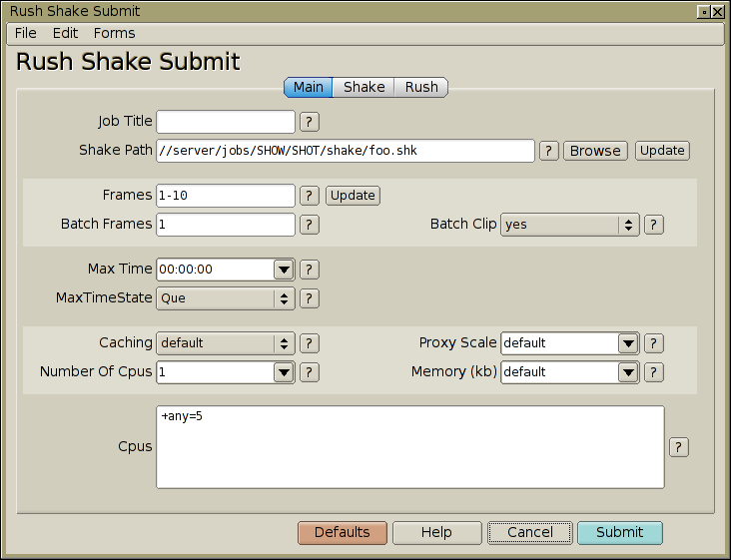
Task: Maximize the Rush Shake Submit window
Action: [x=704, y=12]
